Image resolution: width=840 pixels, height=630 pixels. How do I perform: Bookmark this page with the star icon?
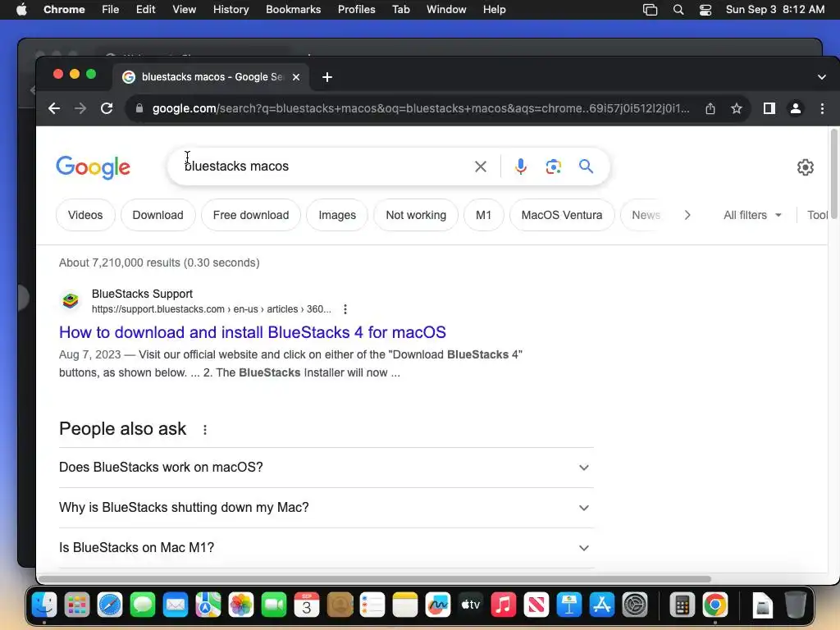737,109
